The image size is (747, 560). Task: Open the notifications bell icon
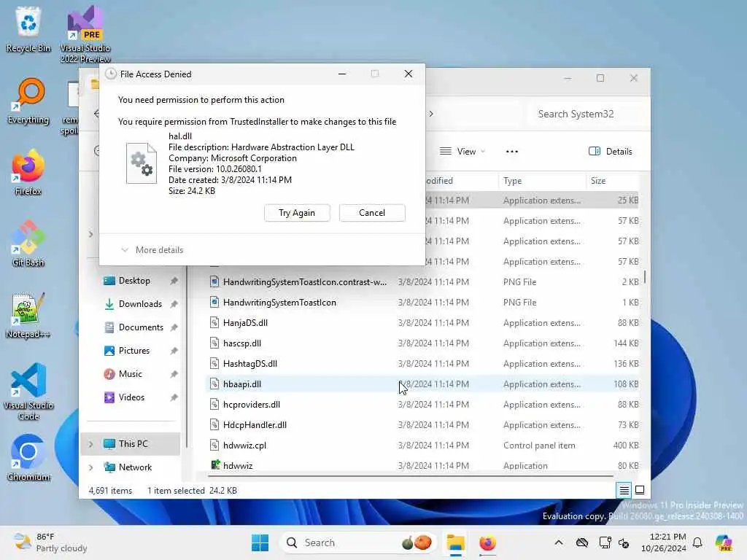coord(697,542)
